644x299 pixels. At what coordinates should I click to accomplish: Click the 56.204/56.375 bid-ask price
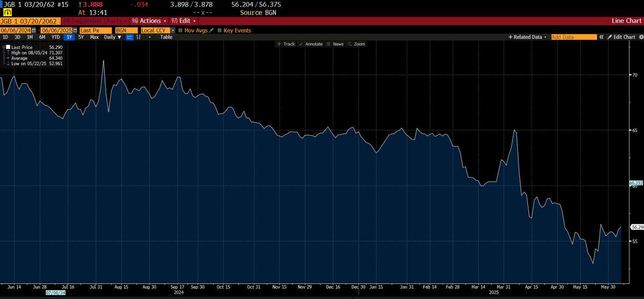pyautogui.click(x=257, y=4)
